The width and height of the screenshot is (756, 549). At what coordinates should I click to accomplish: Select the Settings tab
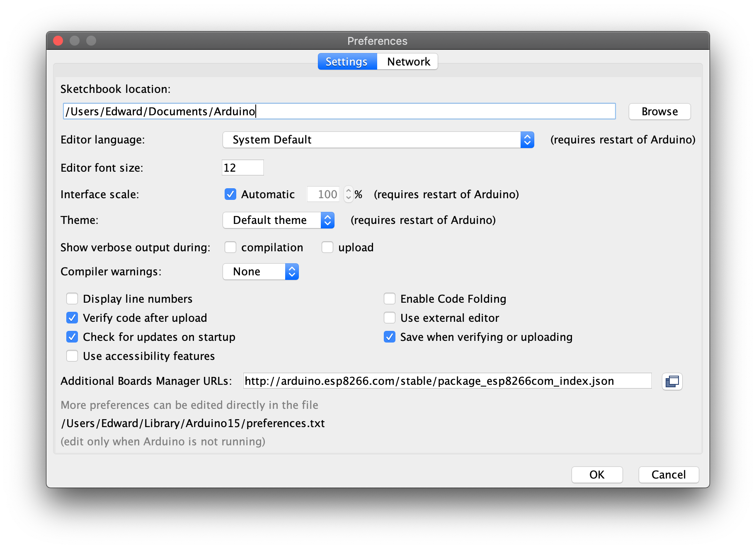click(347, 62)
